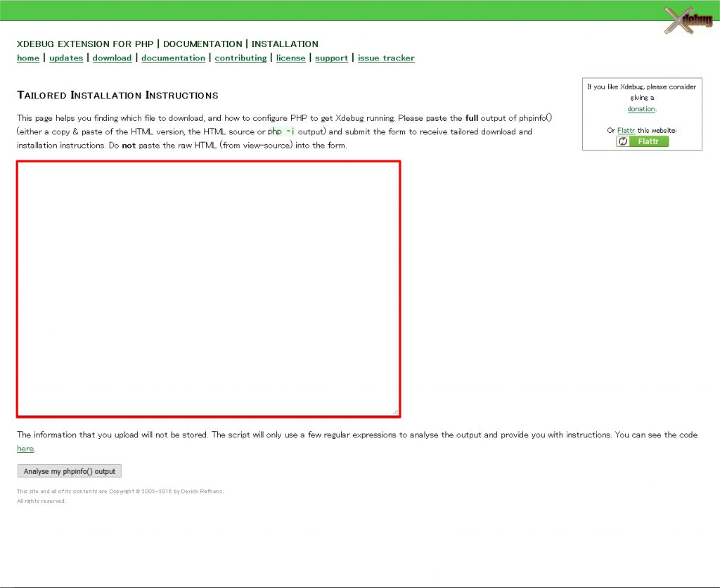Image resolution: width=720 pixels, height=588 pixels.
Task: Click the Xdebug logo
Action: coord(688,20)
